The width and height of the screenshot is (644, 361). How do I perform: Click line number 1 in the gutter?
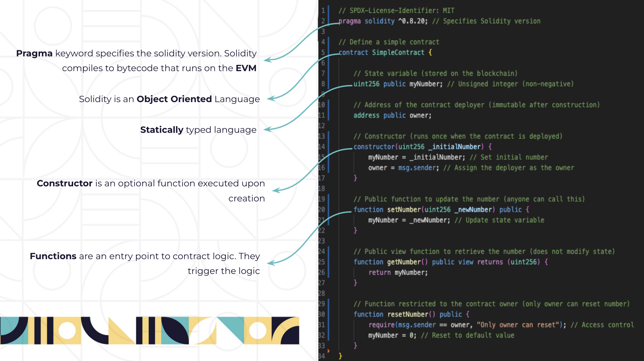(323, 11)
